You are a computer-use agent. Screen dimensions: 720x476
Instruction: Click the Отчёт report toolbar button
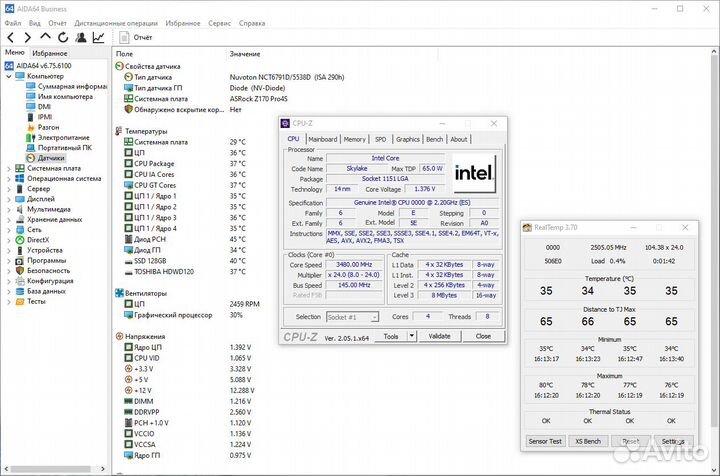tap(135, 38)
